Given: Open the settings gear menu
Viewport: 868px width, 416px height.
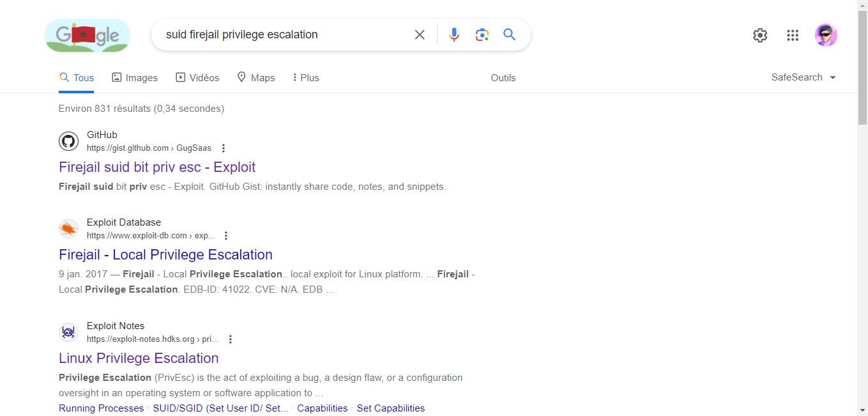Looking at the screenshot, I should 760,35.
